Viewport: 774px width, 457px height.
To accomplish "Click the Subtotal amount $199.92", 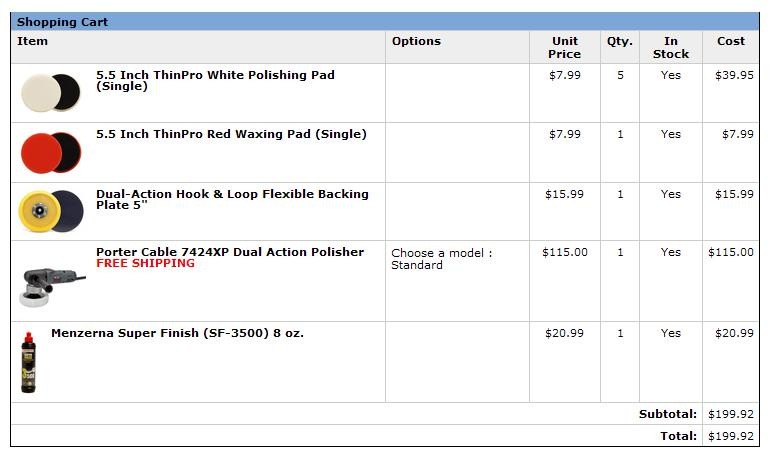I will coord(731,414).
